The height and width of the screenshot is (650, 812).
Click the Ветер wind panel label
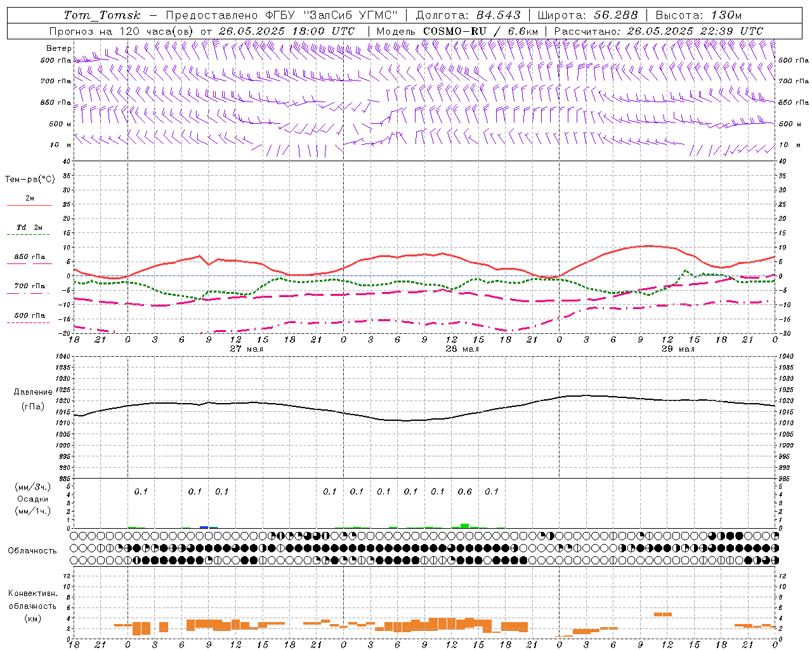(x=59, y=48)
